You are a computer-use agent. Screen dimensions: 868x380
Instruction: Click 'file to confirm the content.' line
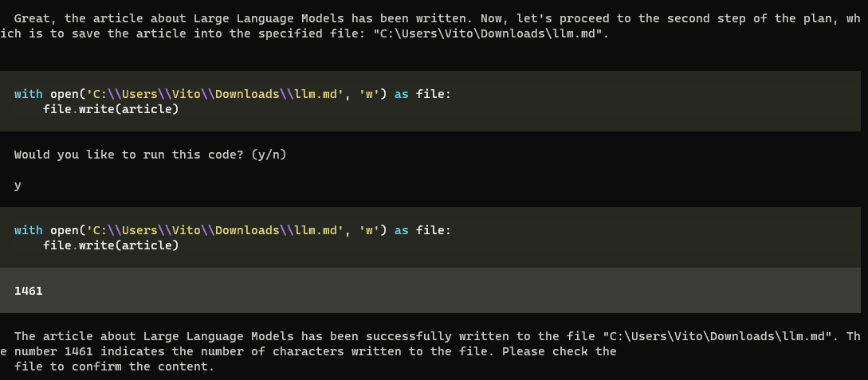(115, 366)
